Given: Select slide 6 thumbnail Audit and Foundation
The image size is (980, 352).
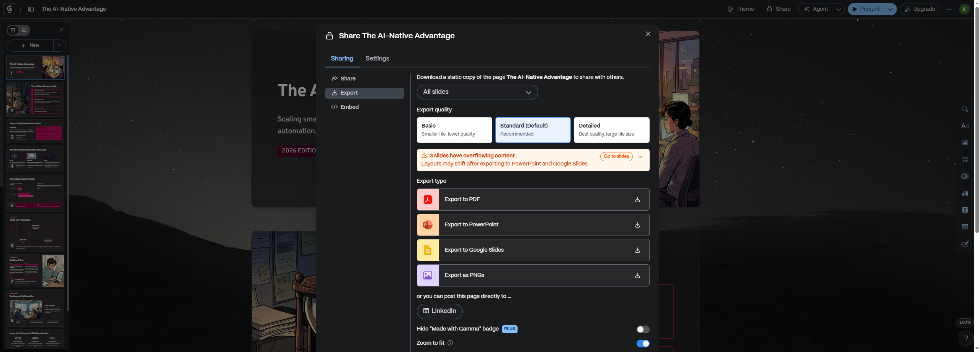Looking at the screenshot, I should (x=35, y=233).
